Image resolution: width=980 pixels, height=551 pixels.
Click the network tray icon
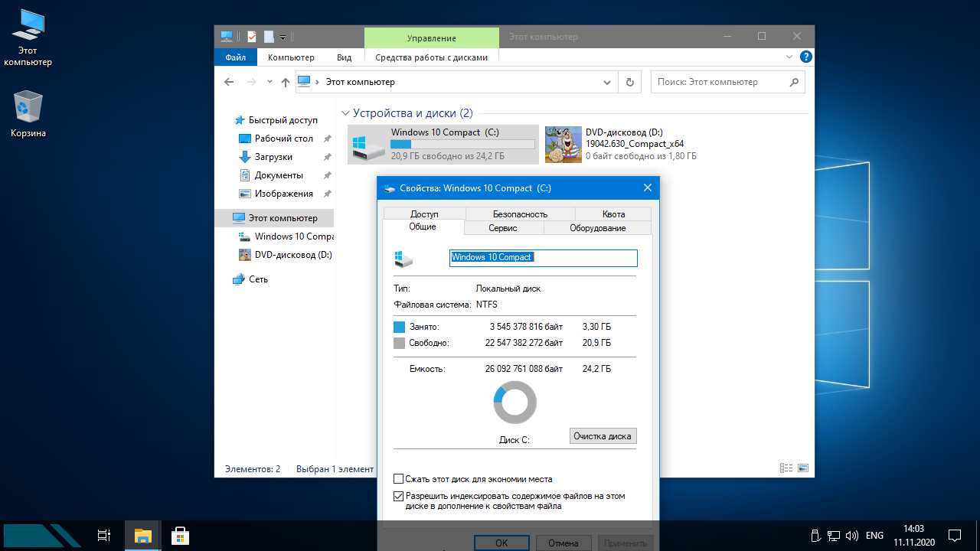[x=835, y=536]
